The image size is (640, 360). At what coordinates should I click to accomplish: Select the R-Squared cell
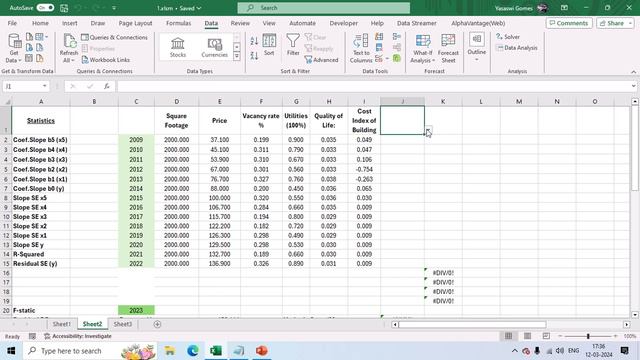coord(40,254)
